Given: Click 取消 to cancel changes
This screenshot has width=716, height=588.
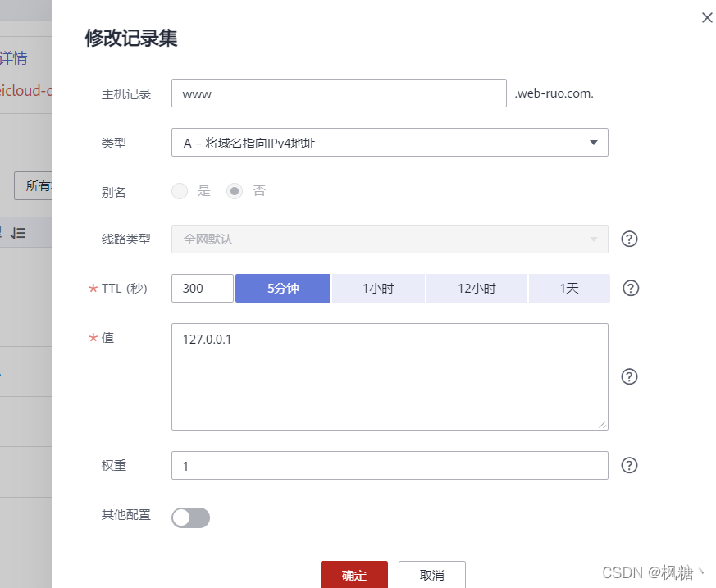Looking at the screenshot, I should (x=431, y=575).
